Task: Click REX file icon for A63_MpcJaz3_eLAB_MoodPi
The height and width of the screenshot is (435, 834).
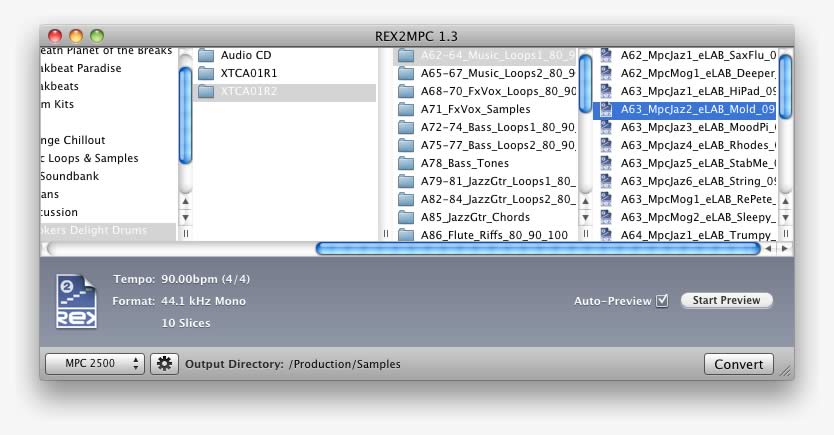Action: coord(606,127)
